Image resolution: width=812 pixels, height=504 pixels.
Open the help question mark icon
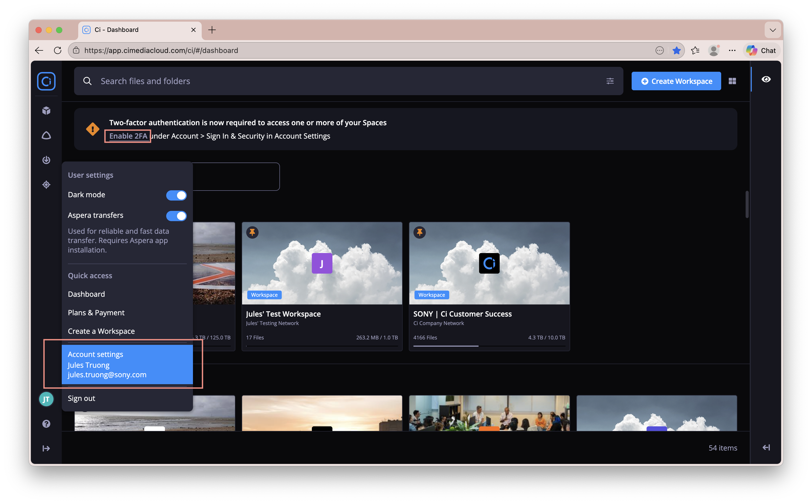[46, 424]
